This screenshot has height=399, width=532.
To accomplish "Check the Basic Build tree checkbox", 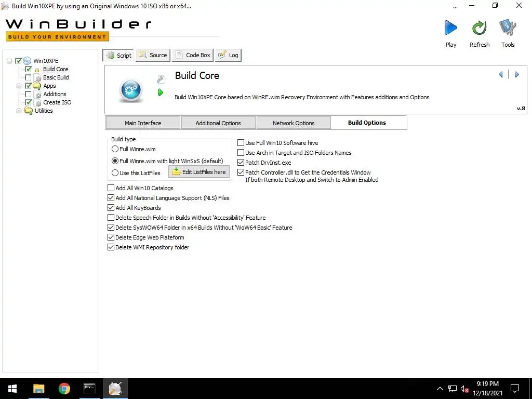I will click(x=29, y=77).
